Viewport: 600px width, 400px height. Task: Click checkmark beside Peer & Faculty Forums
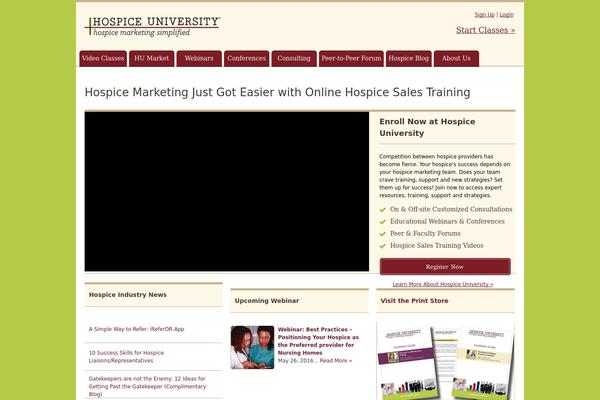[x=382, y=234]
